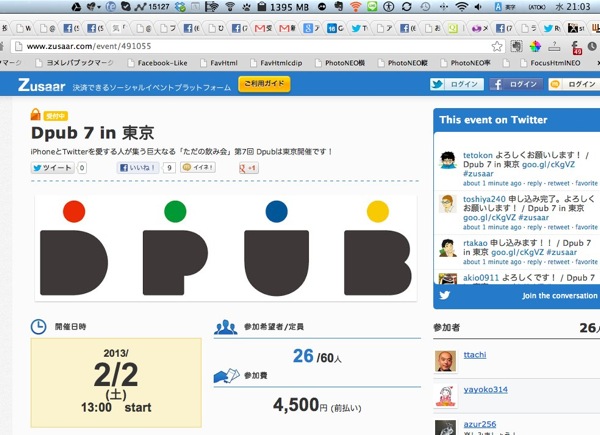
Task: Click the ticket icon beside 参加費
Action: point(227,376)
